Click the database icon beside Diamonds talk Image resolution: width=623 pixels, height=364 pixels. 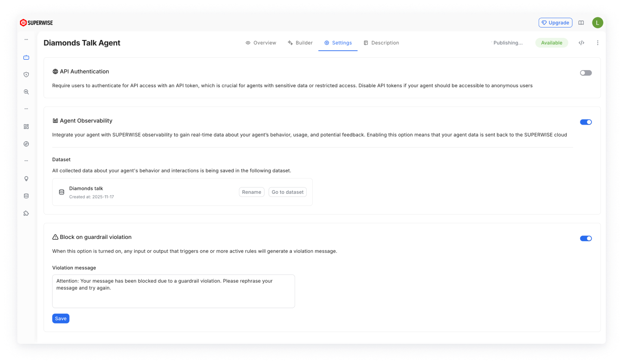pyautogui.click(x=62, y=192)
